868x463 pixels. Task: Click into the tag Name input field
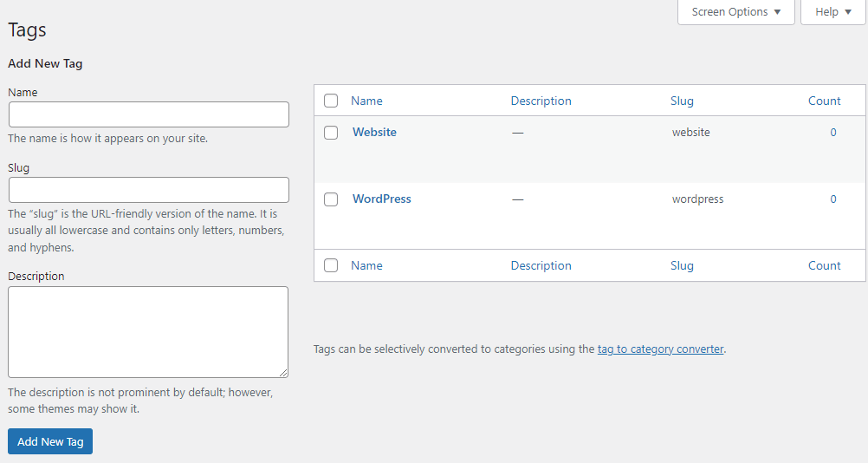pyautogui.click(x=148, y=114)
